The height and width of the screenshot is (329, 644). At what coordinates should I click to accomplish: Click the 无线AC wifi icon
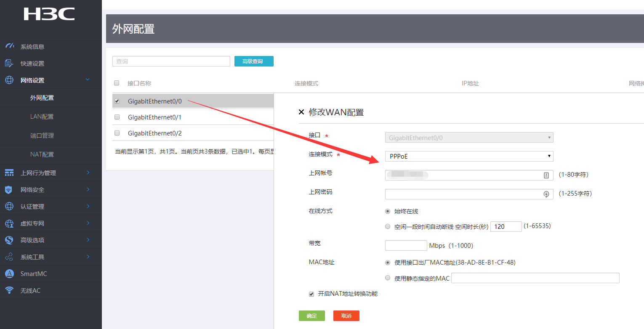[x=9, y=290]
